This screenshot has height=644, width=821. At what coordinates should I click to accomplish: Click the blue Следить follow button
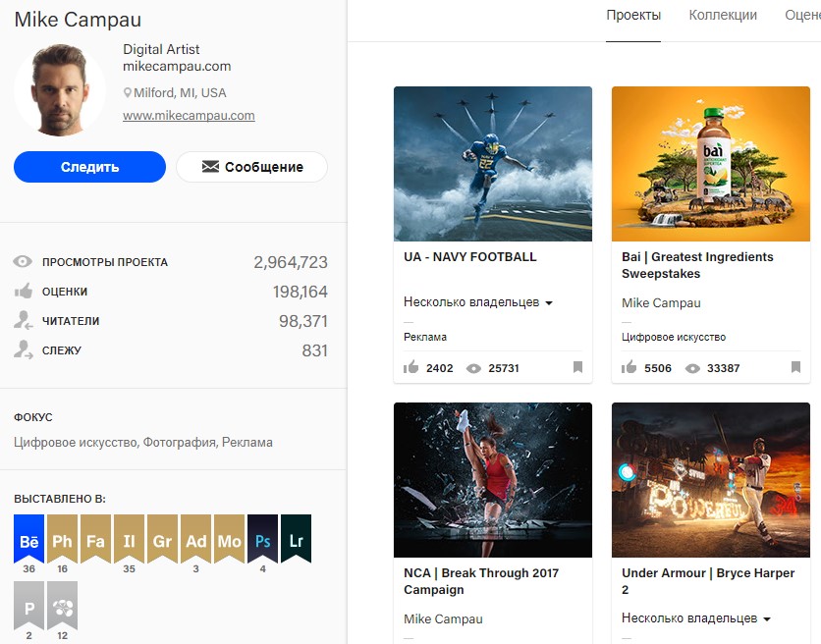click(x=89, y=167)
